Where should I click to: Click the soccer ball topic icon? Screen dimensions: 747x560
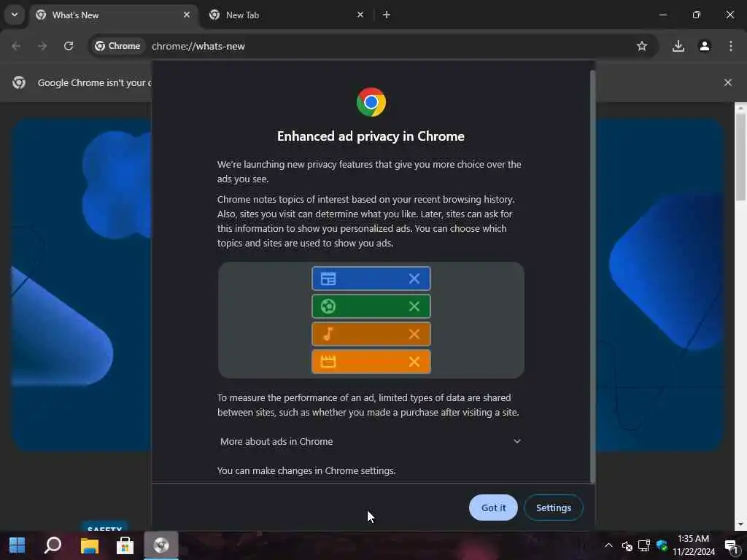(x=328, y=306)
